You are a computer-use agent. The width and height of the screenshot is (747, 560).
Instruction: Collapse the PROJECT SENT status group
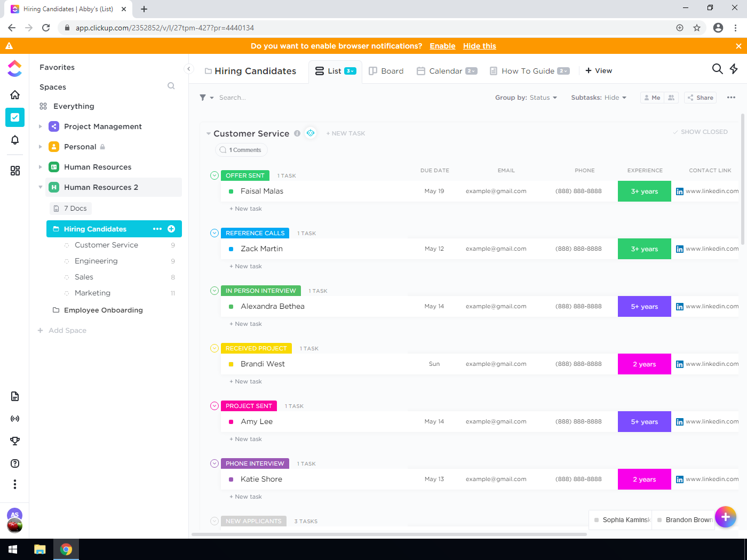214,406
